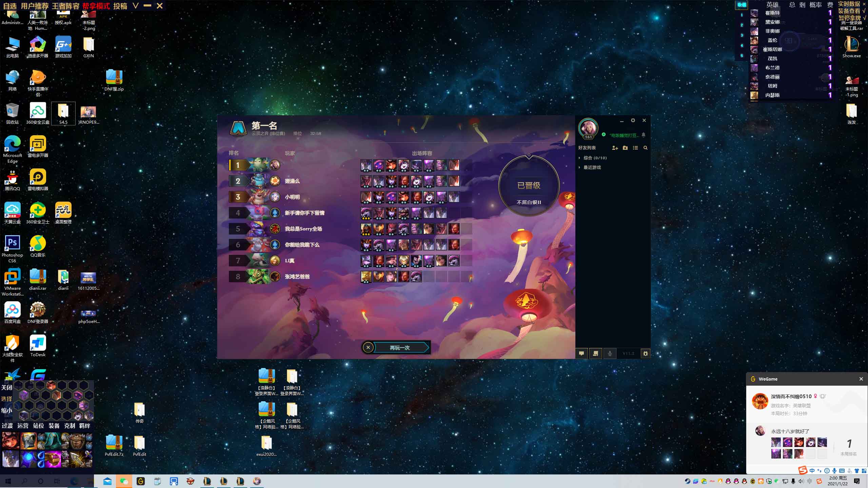This screenshot has height=488, width=868.
Task: Click the notification bell beside the status message
Action: pos(644,135)
